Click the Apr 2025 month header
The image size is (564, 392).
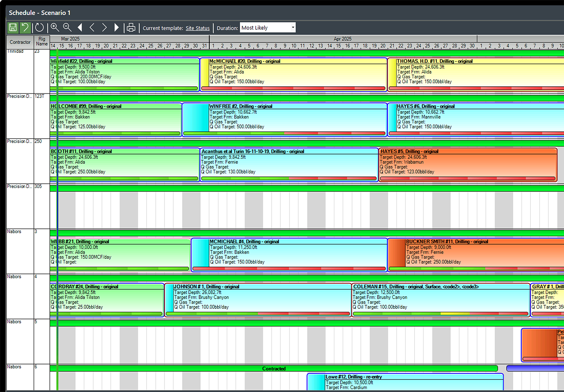point(342,39)
